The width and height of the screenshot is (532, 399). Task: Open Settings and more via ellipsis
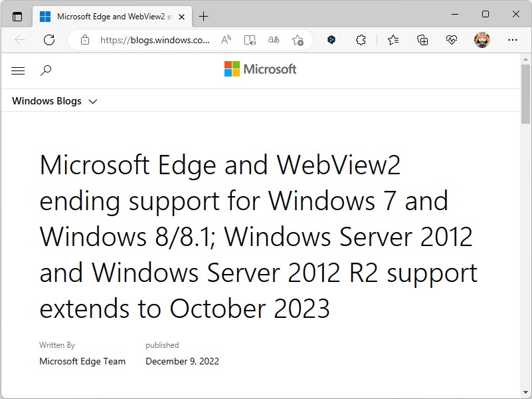click(512, 40)
